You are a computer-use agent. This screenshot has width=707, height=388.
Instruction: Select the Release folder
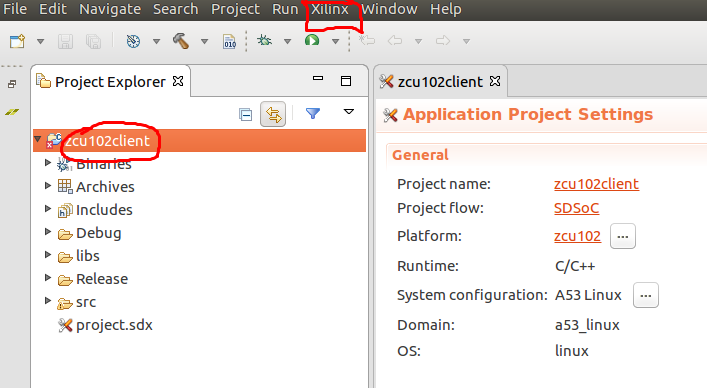tap(93, 279)
